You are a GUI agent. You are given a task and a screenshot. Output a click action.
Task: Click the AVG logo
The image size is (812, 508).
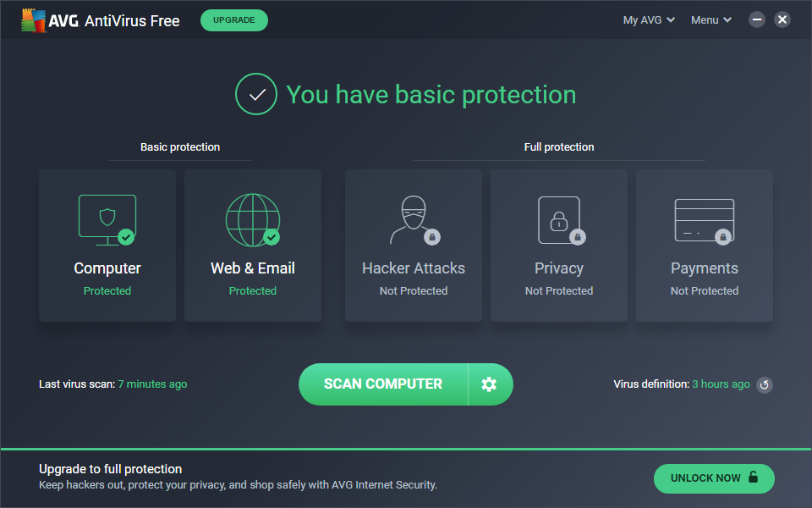tap(50, 20)
